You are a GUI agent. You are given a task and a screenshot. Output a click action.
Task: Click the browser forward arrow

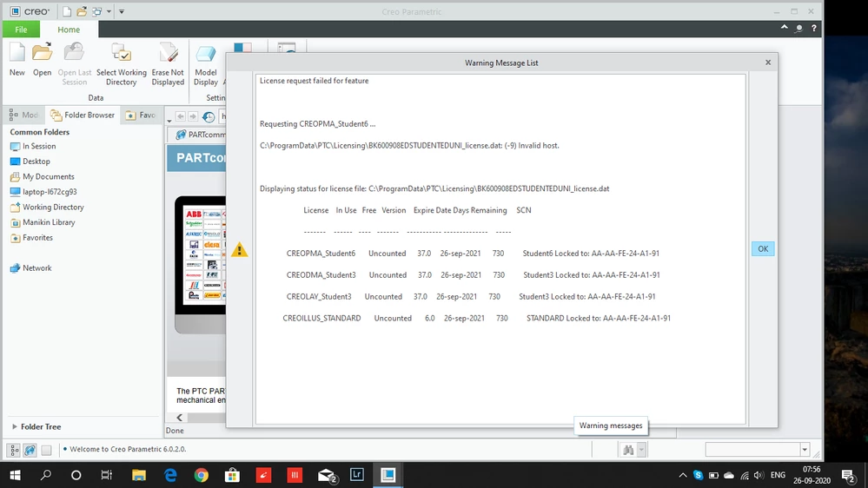pos(193,116)
